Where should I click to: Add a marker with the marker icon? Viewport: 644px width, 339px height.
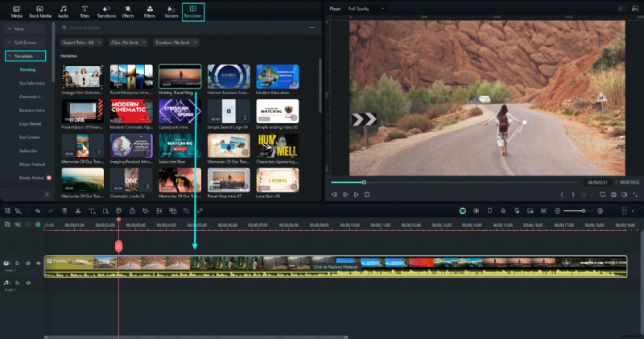click(x=489, y=211)
